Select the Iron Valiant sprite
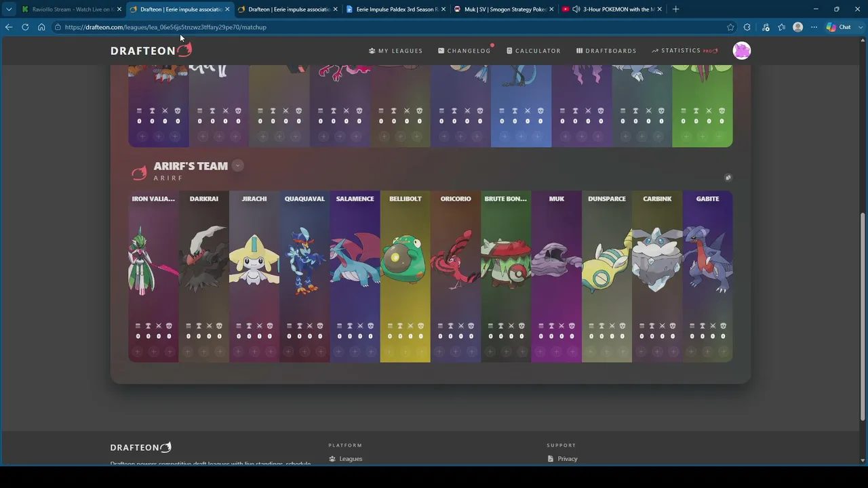The image size is (868, 488). coord(153,261)
